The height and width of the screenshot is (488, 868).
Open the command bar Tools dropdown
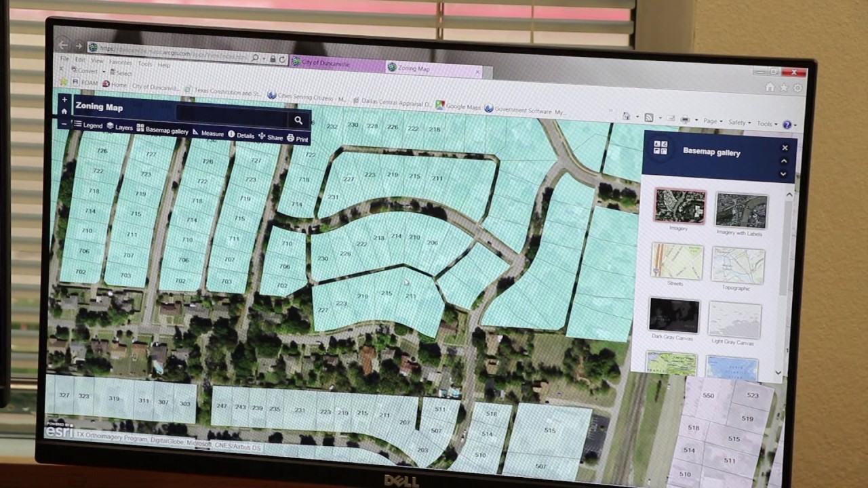pos(767,124)
